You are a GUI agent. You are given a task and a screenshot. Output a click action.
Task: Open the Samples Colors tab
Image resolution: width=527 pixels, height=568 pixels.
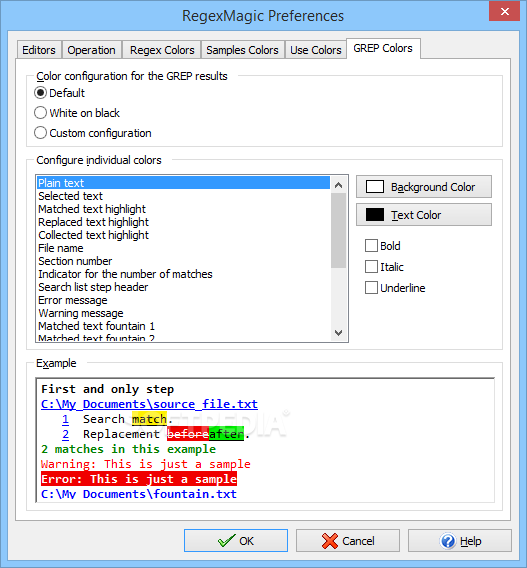[242, 50]
